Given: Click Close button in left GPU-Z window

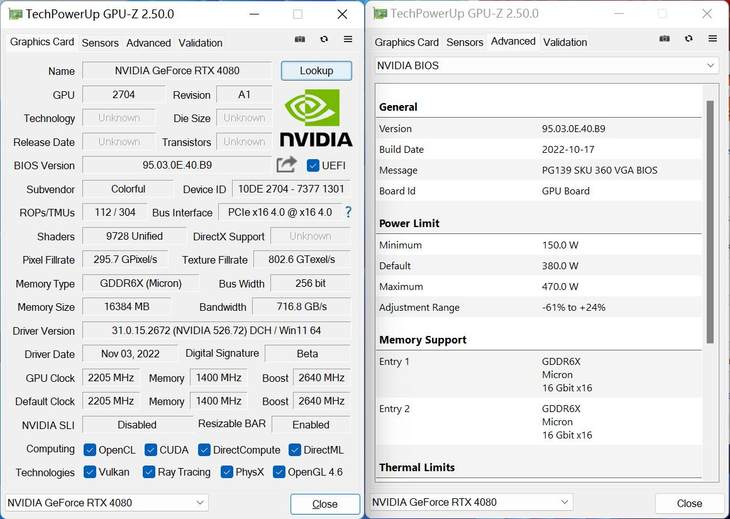Looking at the screenshot, I should pyautogui.click(x=325, y=504).
